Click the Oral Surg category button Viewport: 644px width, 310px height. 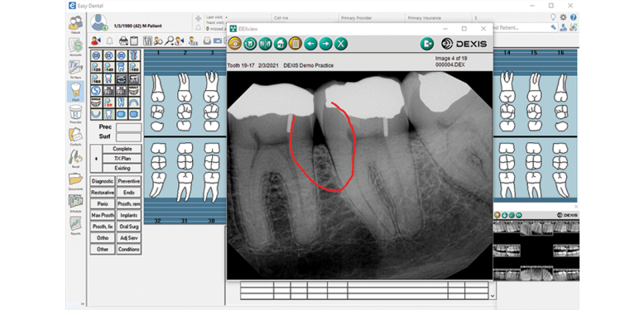click(x=128, y=227)
